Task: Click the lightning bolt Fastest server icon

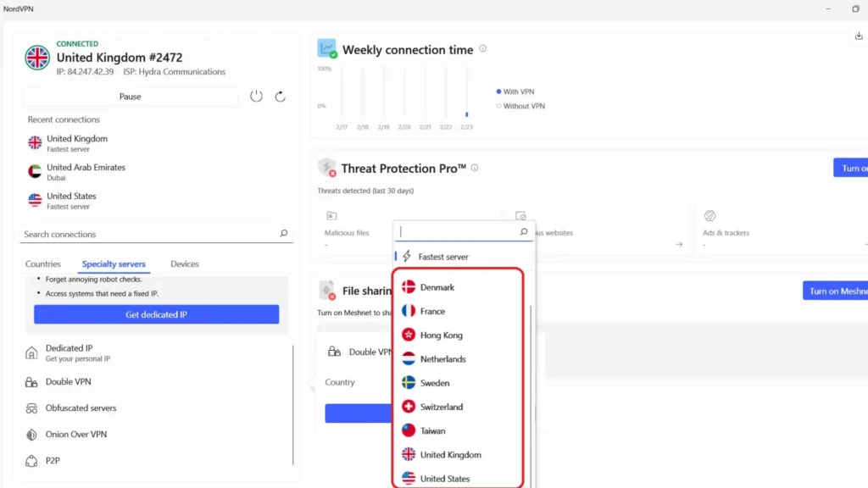Action: [x=407, y=256]
